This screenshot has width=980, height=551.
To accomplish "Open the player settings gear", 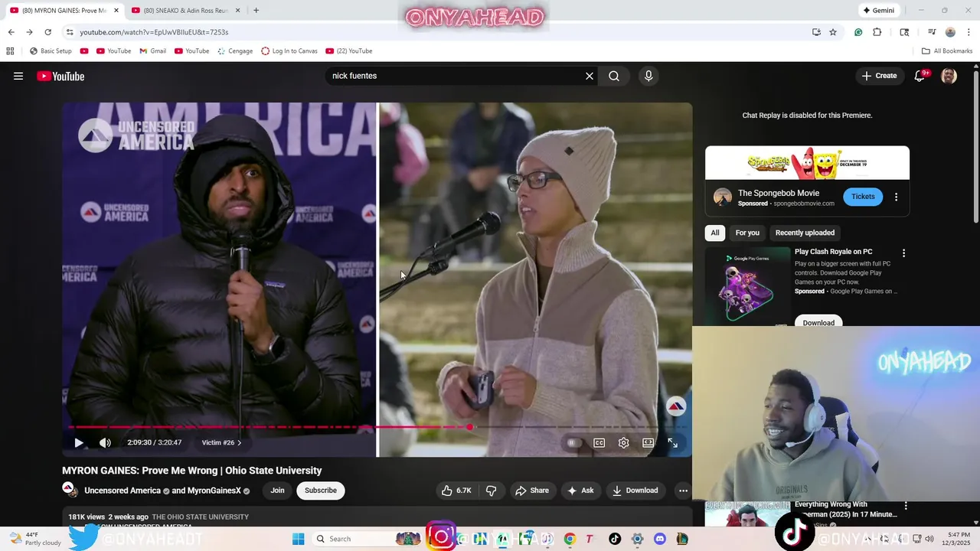I will point(624,442).
